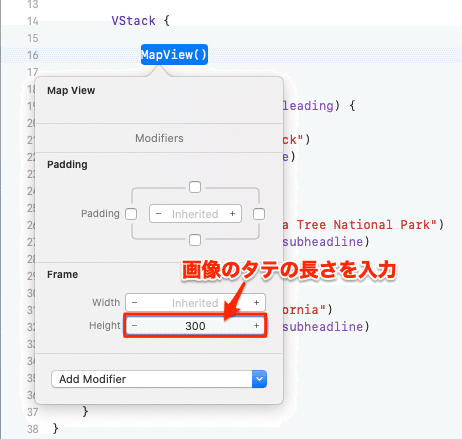Click the VStack keyword in line 14
This screenshot has width=462, height=439.
[133, 21]
